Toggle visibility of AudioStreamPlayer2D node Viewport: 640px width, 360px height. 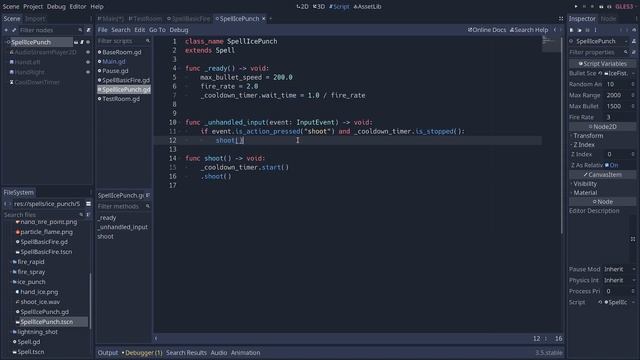(x=88, y=52)
